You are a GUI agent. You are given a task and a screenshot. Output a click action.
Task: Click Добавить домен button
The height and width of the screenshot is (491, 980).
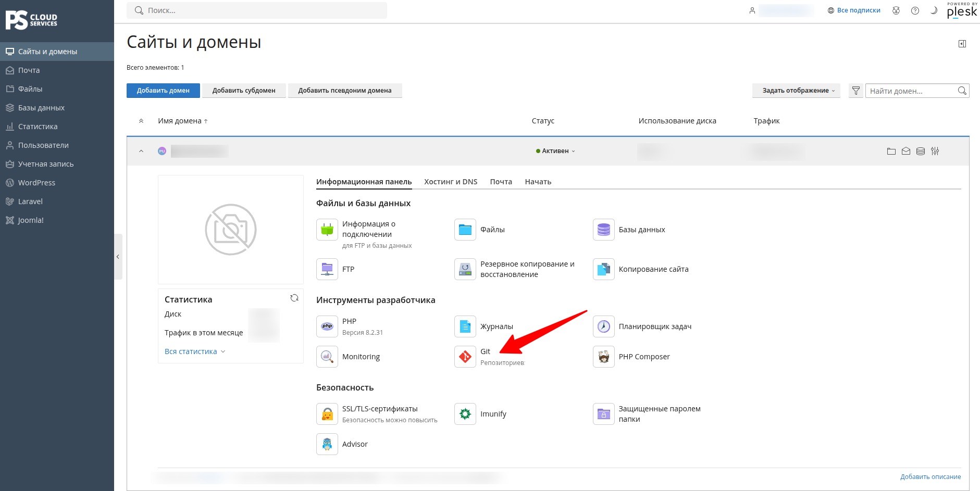(163, 91)
